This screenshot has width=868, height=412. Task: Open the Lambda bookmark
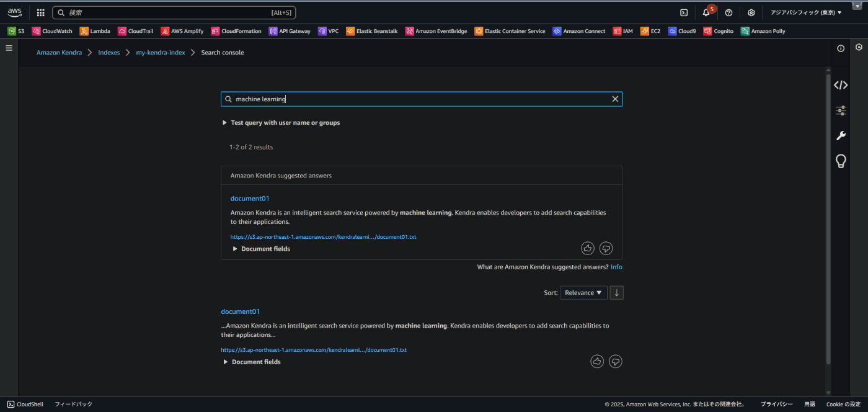pyautogui.click(x=95, y=31)
